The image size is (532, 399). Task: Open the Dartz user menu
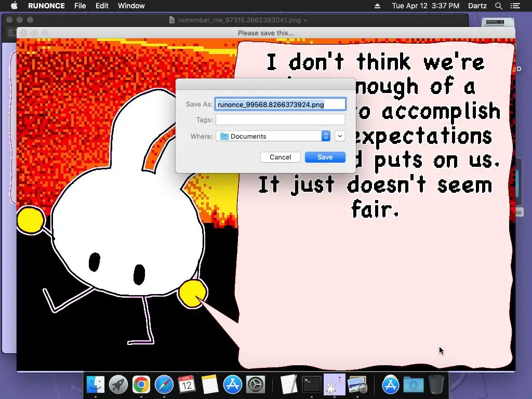tap(477, 6)
